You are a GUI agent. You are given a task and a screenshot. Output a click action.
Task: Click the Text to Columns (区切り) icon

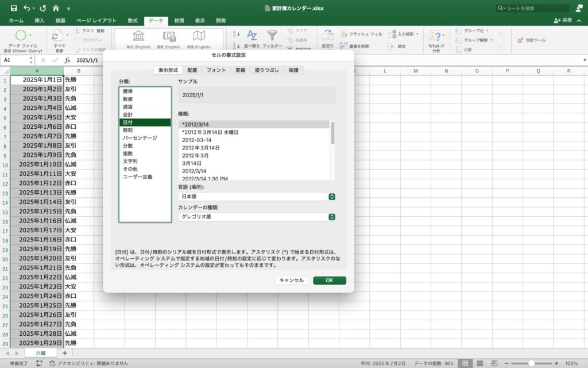tap(327, 35)
